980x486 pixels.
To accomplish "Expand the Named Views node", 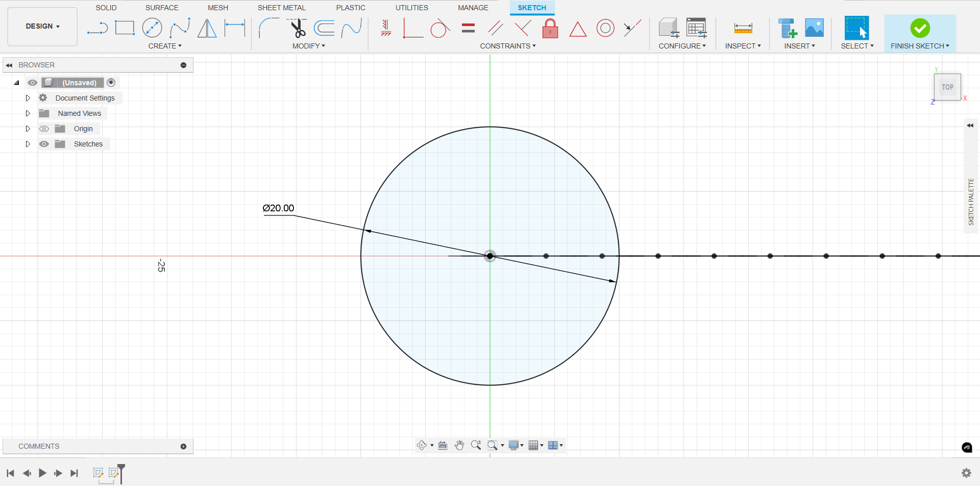I will click(28, 113).
